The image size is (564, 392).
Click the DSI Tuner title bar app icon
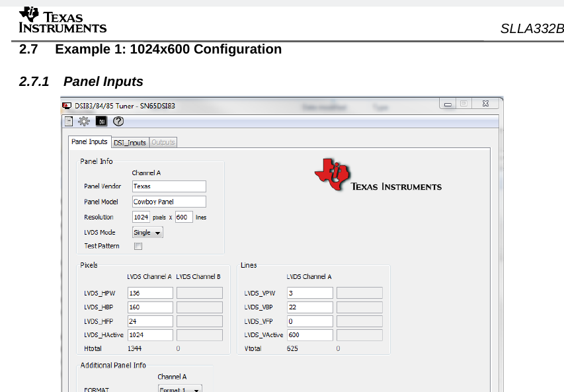67,106
